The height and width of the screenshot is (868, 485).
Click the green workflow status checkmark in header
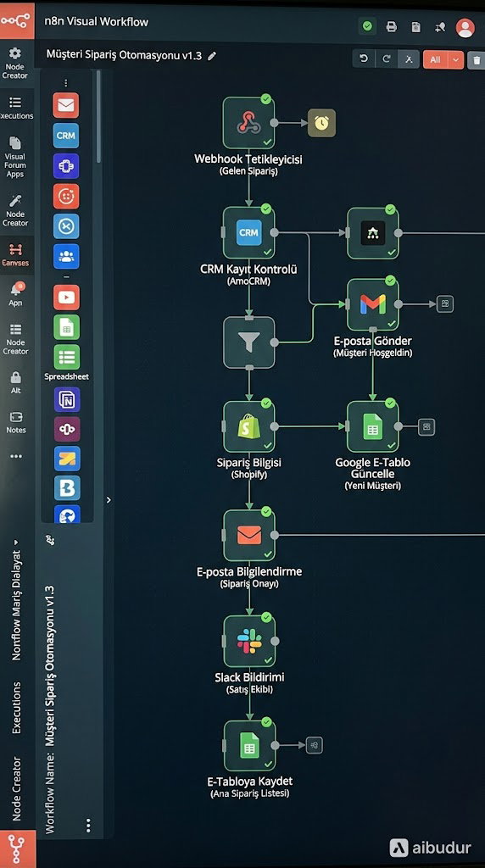click(366, 26)
